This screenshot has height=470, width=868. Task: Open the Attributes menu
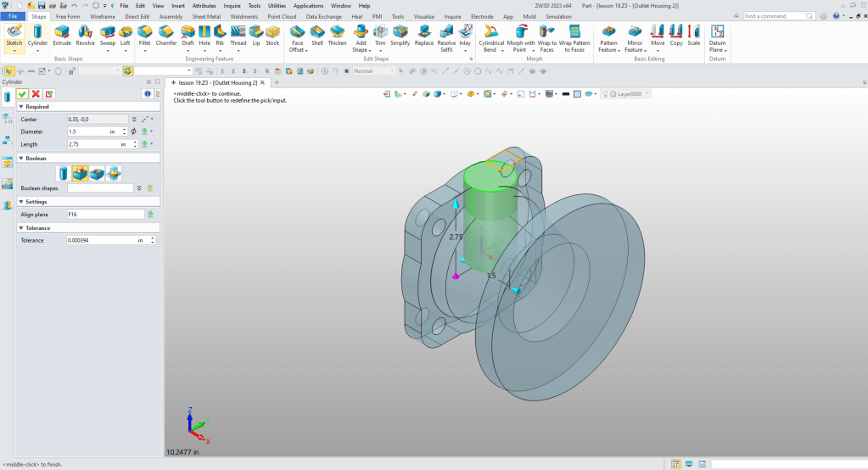click(204, 5)
